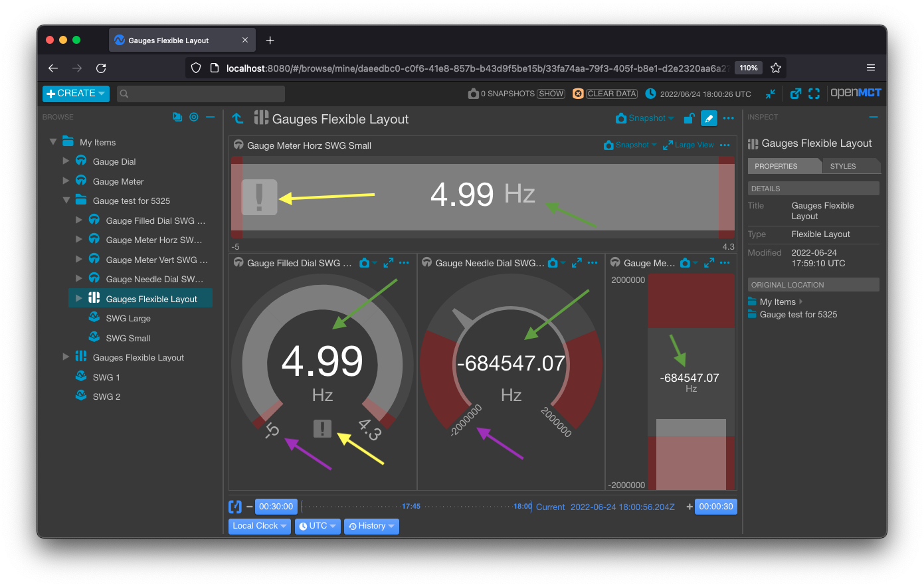Open the CREATE menu
924x587 pixels.
[75, 94]
